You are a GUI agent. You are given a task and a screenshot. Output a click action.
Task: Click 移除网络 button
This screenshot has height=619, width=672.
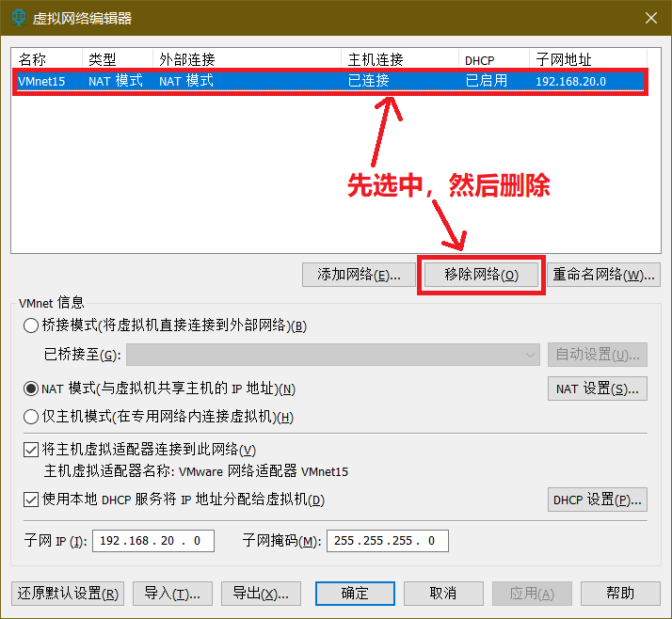(480, 275)
